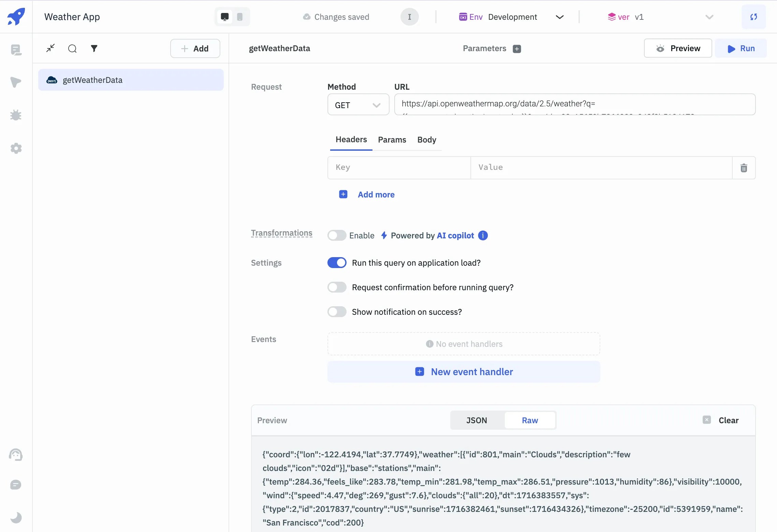
Task: Enable showing notification on success
Action: (337, 311)
